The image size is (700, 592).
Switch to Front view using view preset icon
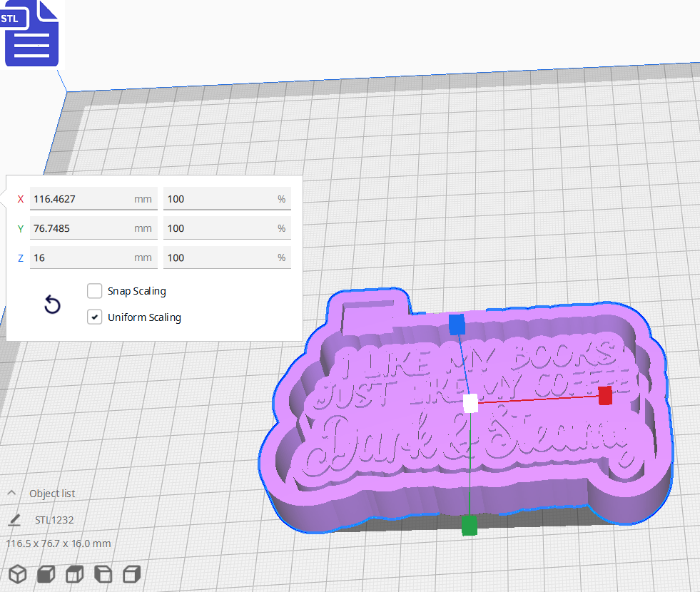pyautogui.click(x=45, y=574)
